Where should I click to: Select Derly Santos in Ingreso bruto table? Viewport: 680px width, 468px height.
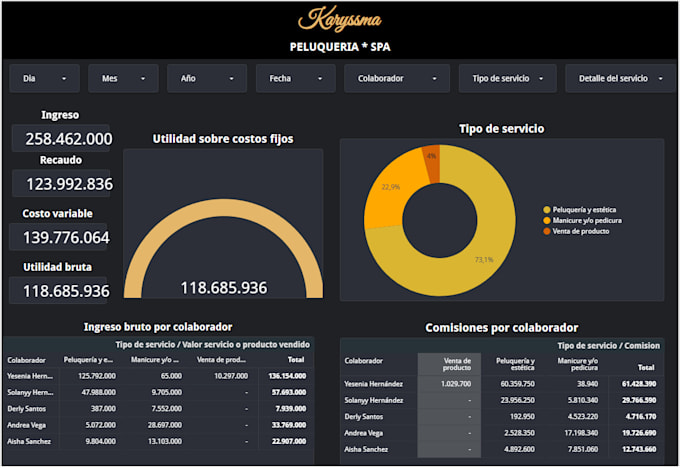26,409
